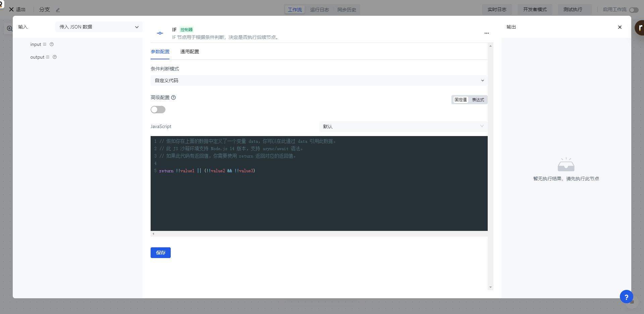The image size is (644, 314).
Task: Switch to the 通用配置 tab
Action: click(x=190, y=52)
